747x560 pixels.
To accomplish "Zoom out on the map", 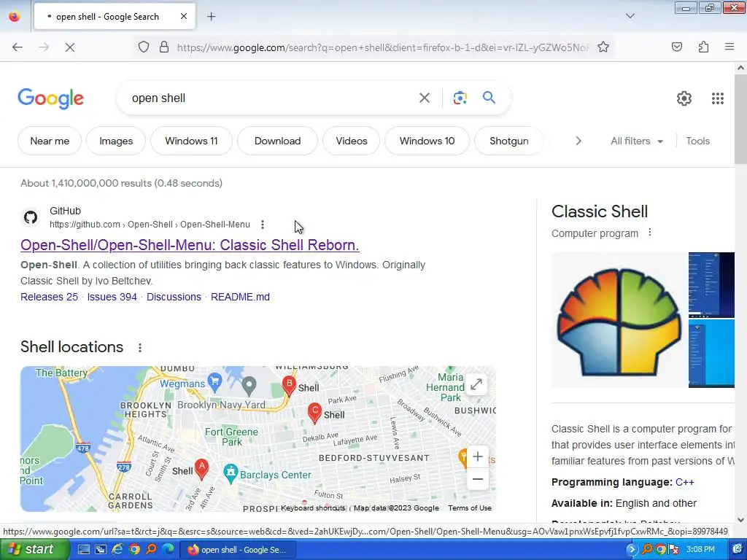I will pos(477,479).
